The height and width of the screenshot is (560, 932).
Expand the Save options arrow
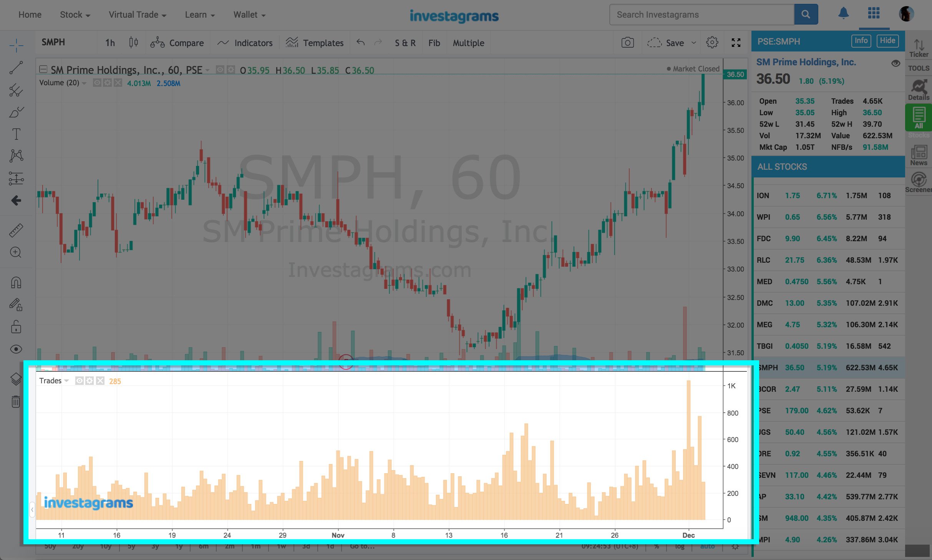[693, 43]
